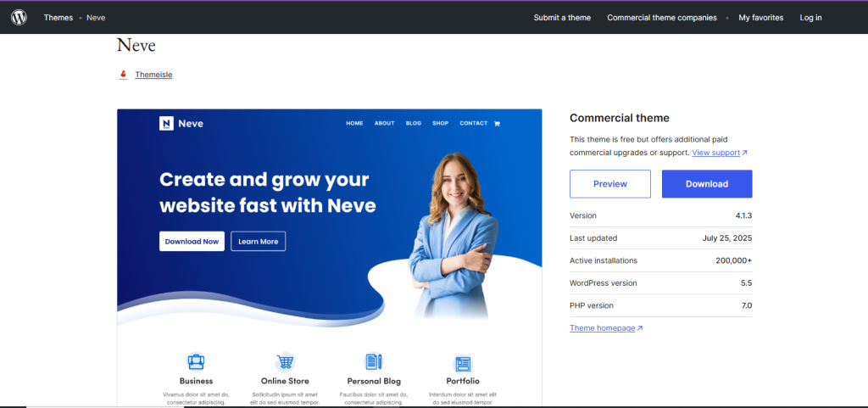
Task: Open the Theme homepage link
Action: (x=606, y=327)
